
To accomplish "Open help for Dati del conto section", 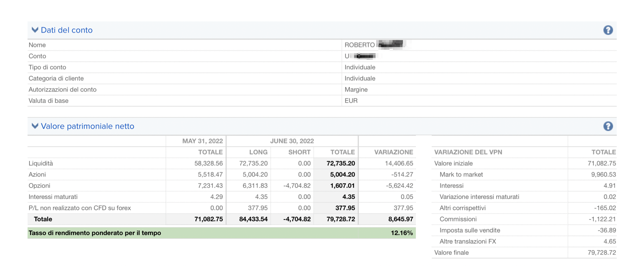I will pyautogui.click(x=608, y=30).
